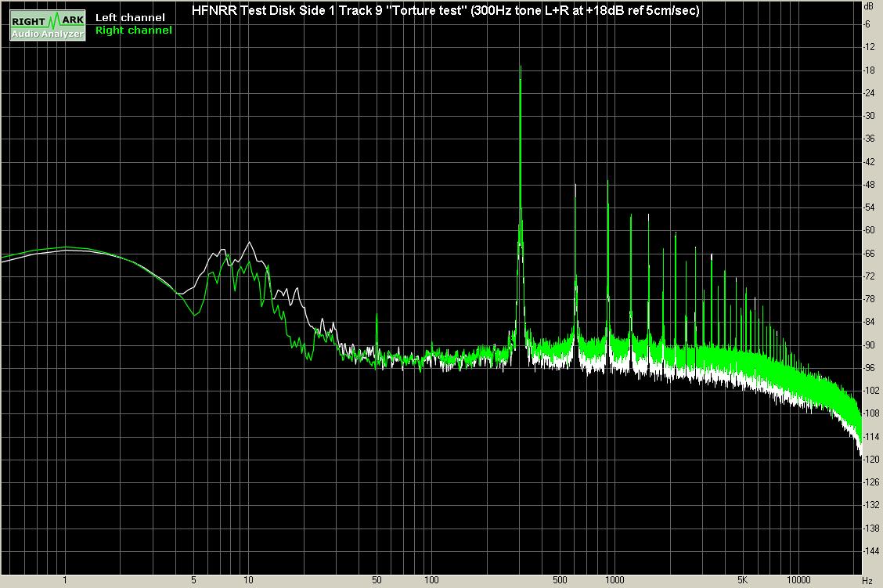883x588 pixels.
Task: Click the "500" label on the frequency axis
Action: pyautogui.click(x=560, y=580)
